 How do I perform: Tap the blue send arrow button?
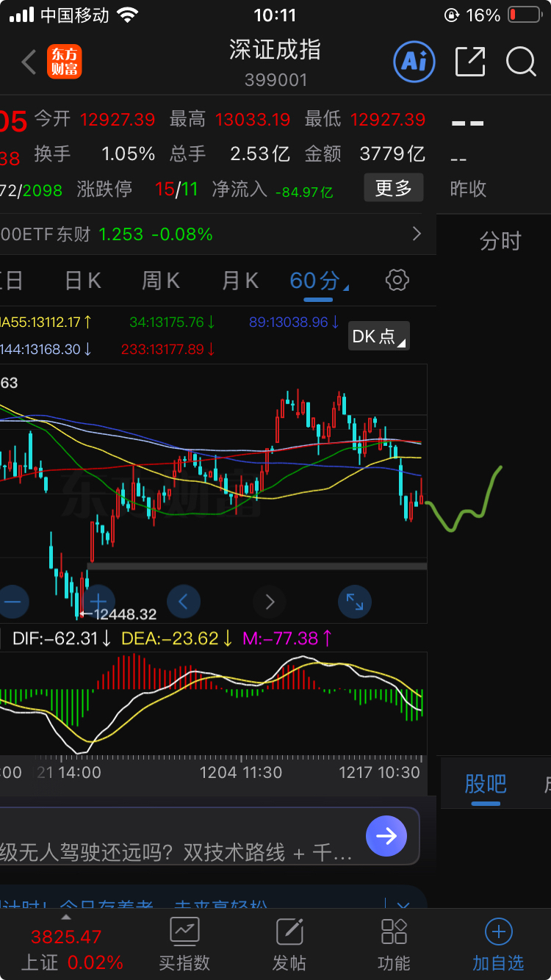click(x=386, y=836)
